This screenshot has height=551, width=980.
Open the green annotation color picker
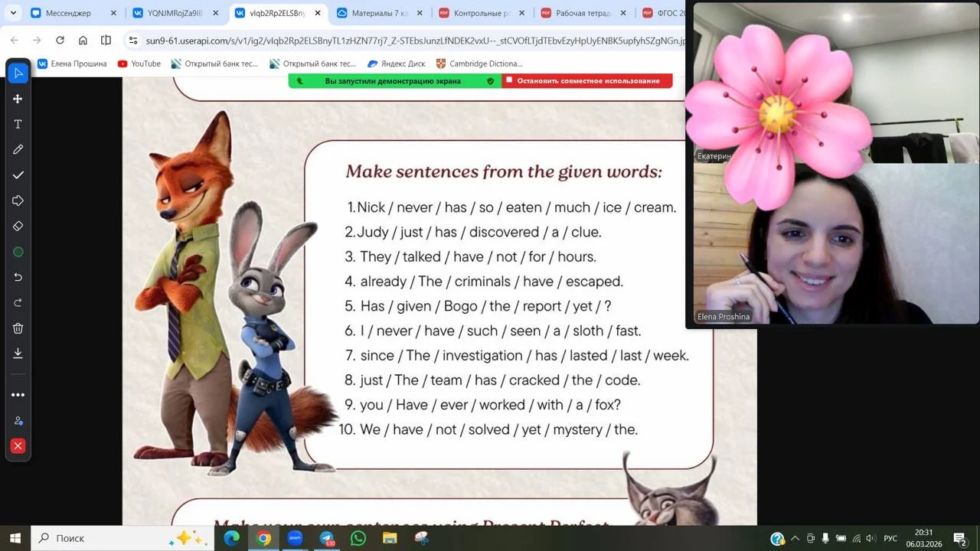point(18,252)
